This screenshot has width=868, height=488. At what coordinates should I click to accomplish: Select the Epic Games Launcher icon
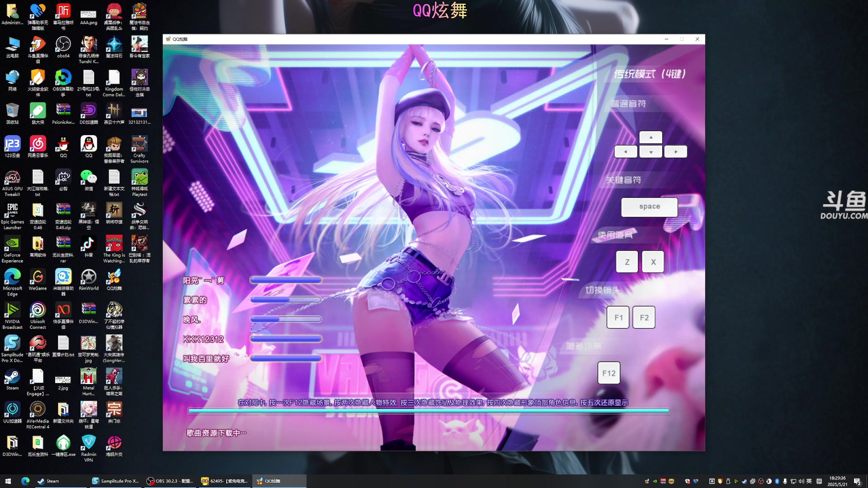tap(12, 216)
